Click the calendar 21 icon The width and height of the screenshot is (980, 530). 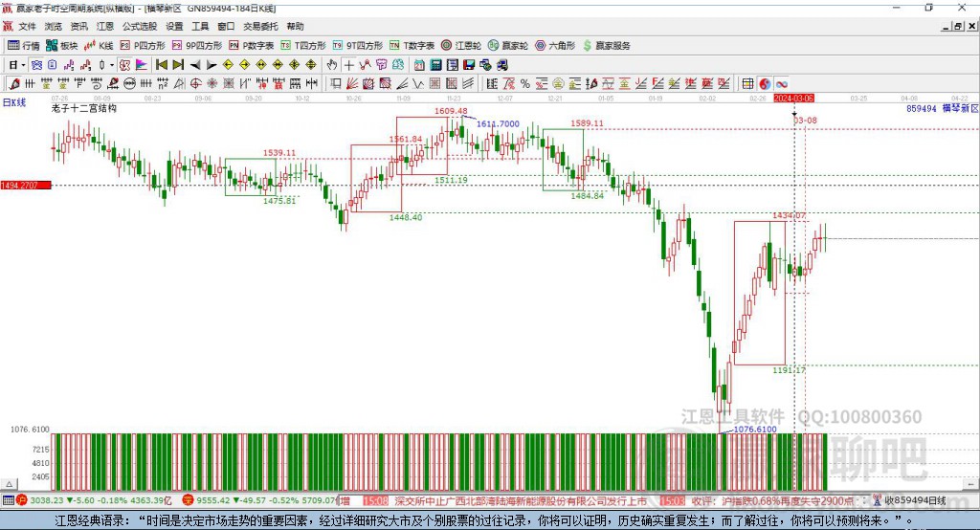click(x=419, y=65)
